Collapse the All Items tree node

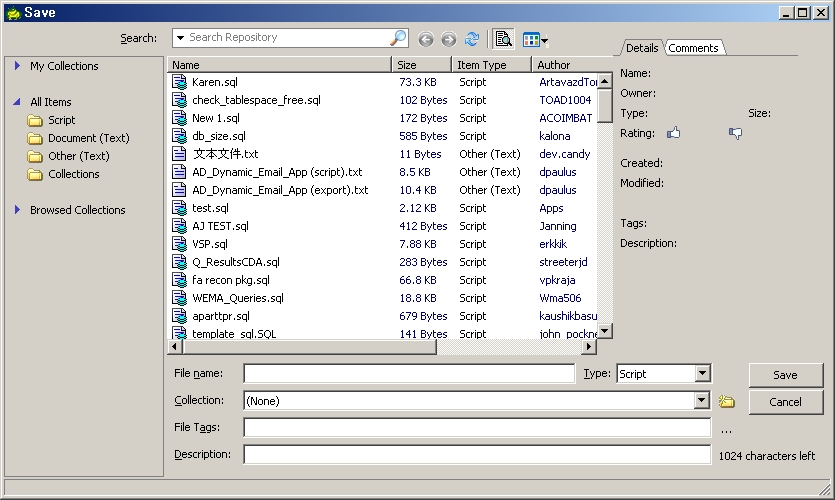[18, 102]
